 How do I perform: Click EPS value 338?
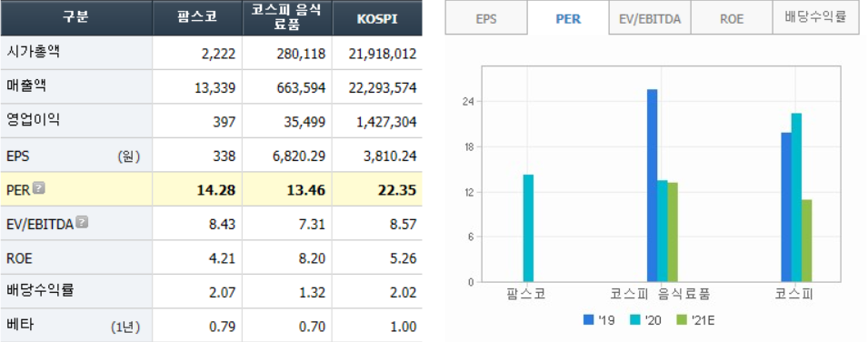pos(224,156)
